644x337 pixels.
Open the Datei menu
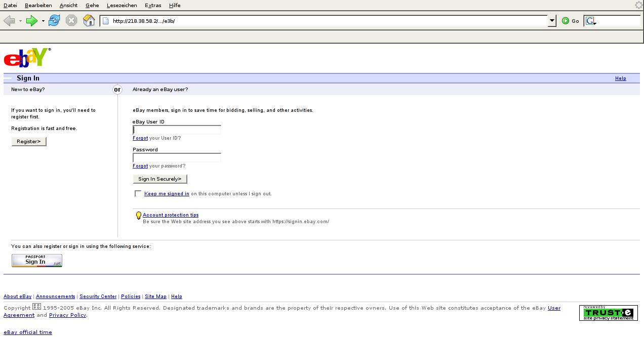pyautogui.click(x=10, y=5)
